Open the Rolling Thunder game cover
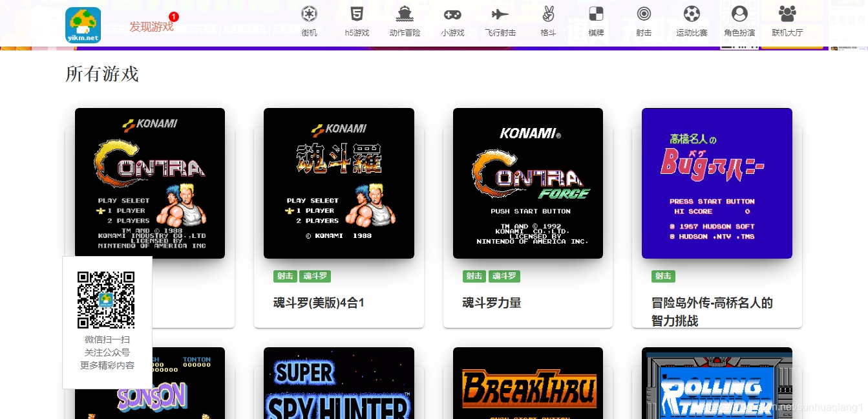 click(x=717, y=383)
